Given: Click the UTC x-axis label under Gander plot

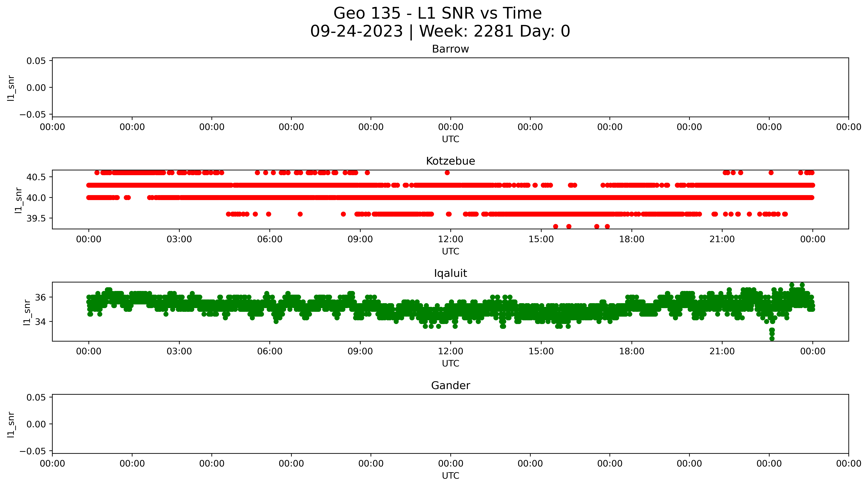Looking at the screenshot, I should 451,476.
